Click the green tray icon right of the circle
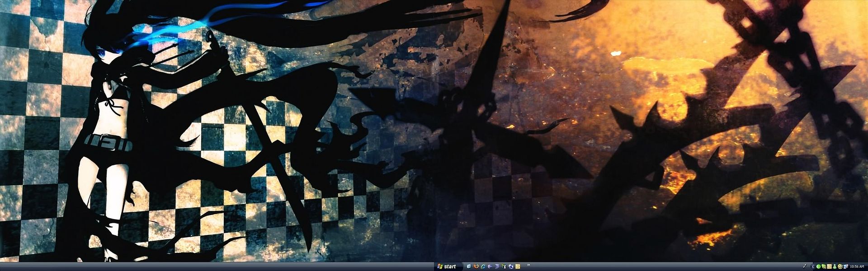Viewport: 868px width, 271px height. (x=824, y=266)
